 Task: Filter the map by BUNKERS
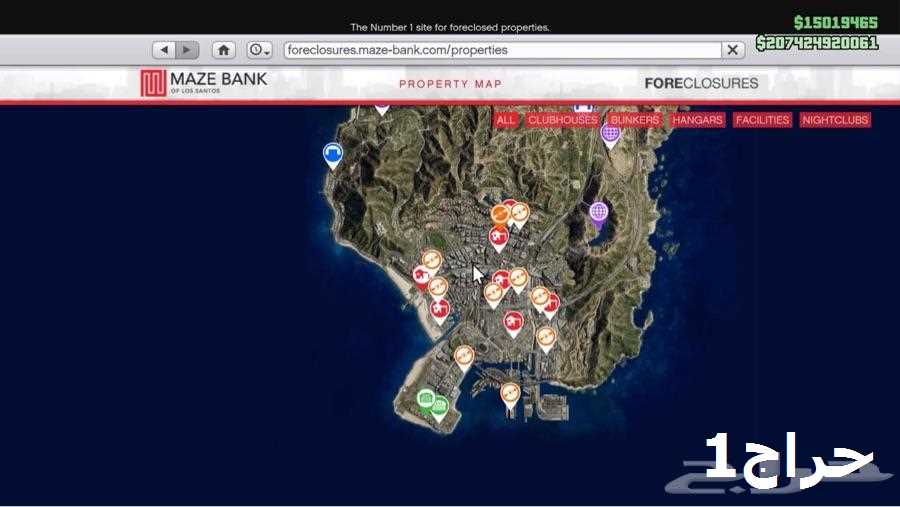635,120
